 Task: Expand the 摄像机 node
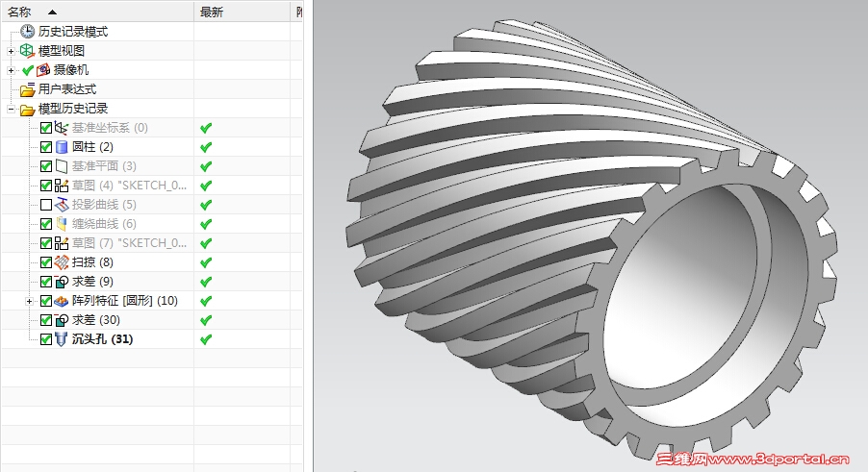[11, 70]
